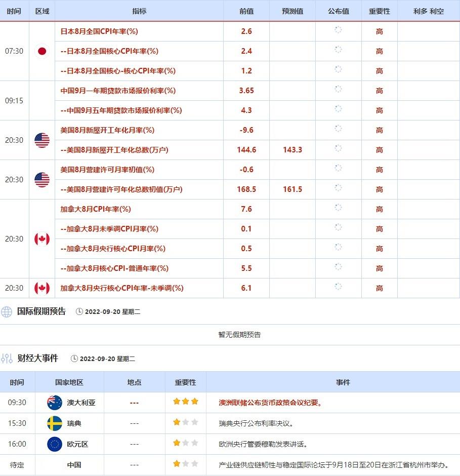This screenshot has height=476, width=460.
Task: Click the Canada flag in the last 20:30 row
Action: coord(42,288)
